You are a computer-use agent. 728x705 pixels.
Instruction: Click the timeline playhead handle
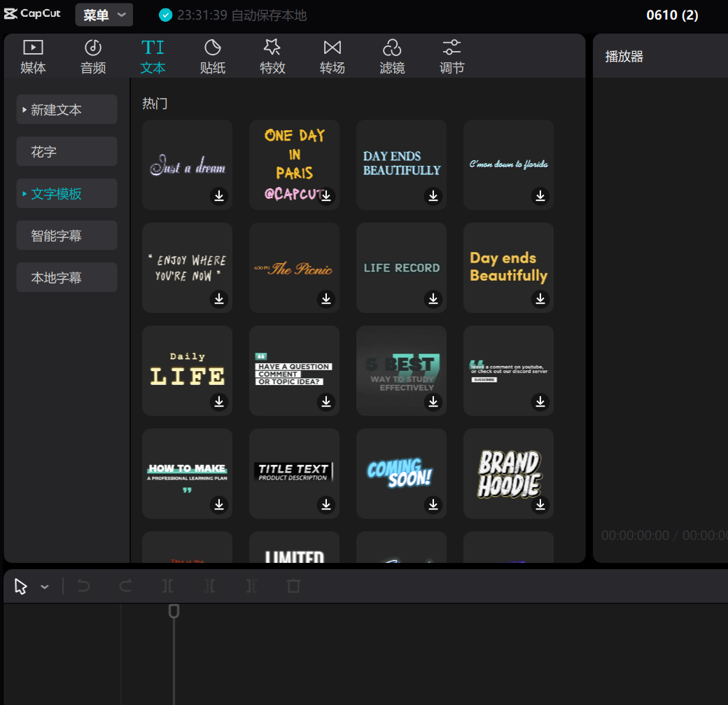[x=174, y=611]
